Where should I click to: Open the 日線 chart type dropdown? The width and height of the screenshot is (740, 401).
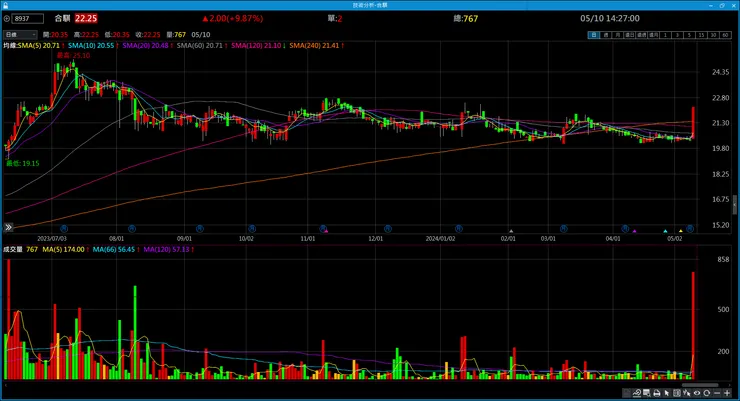point(20,34)
